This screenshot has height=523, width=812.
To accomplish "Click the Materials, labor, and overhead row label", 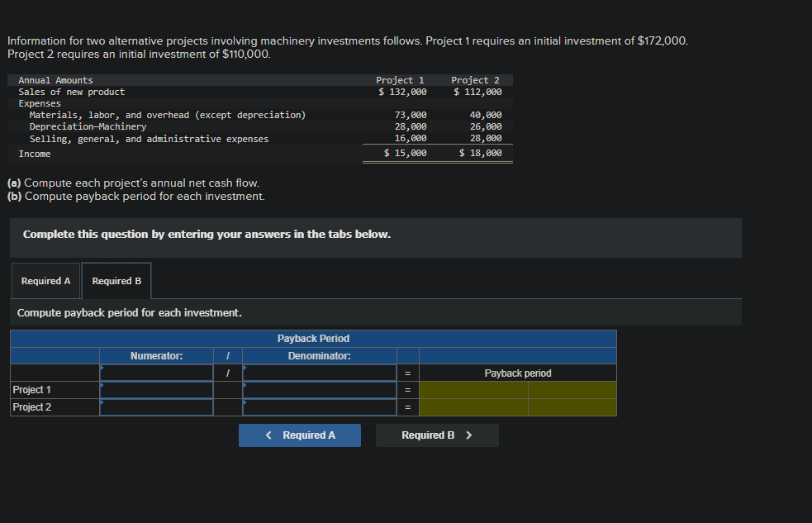I will (167, 115).
